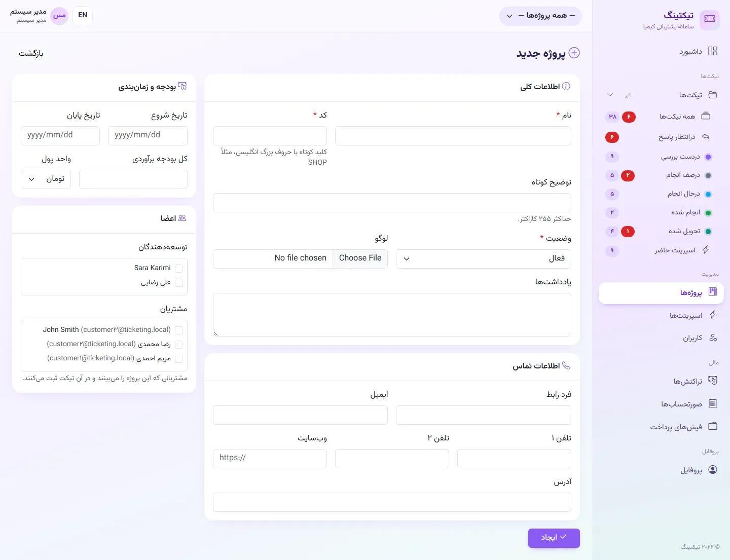Click the بازگشت back link
The image size is (730, 560).
tap(31, 53)
